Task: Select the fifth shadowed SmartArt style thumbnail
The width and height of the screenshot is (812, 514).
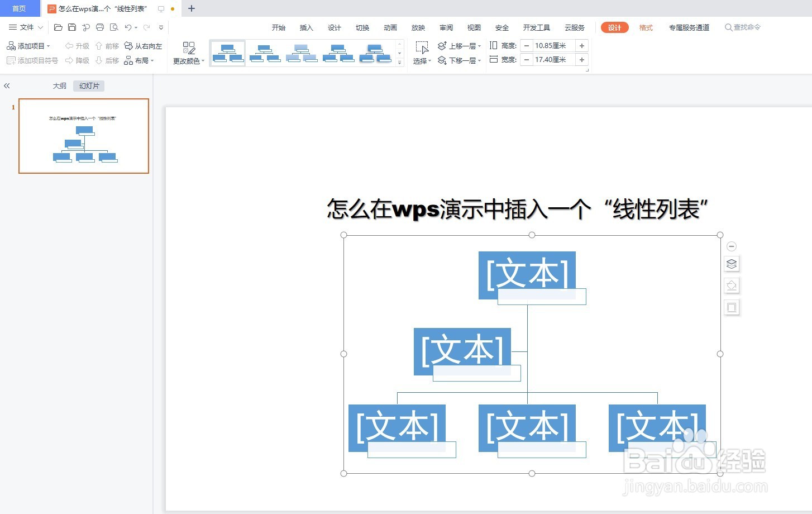Action: point(375,53)
